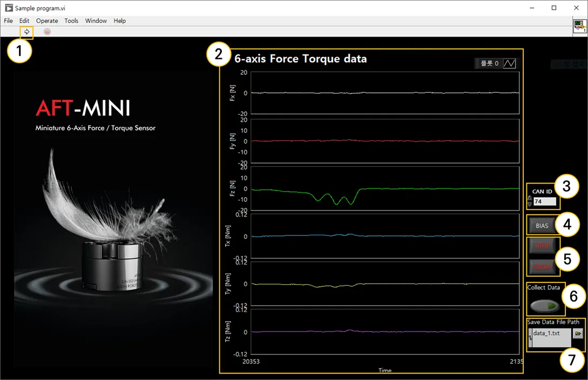
Task: Click the plot legend label 플롯 0
Action: (489, 63)
